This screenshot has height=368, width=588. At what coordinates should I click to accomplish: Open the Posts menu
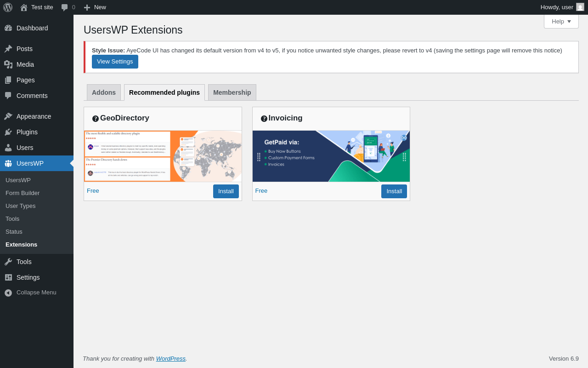click(x=37, y=49)
